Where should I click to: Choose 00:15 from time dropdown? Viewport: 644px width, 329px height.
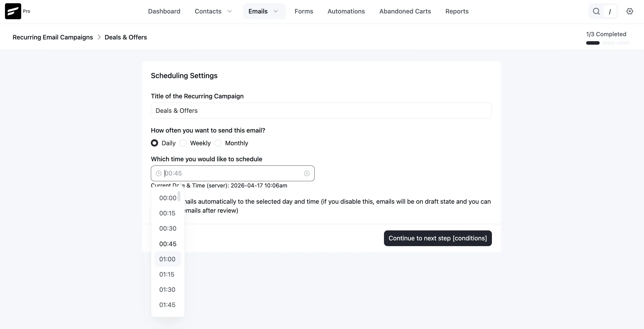(x=168, y=213)
